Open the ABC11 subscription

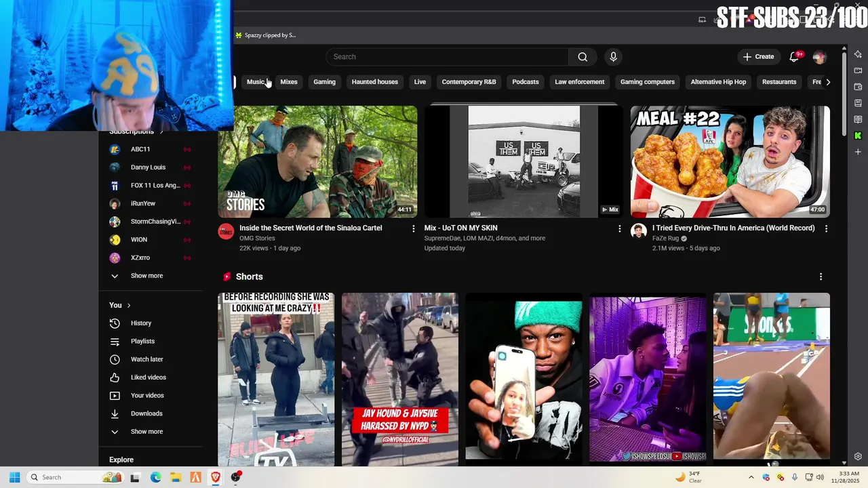click(151, 149)
